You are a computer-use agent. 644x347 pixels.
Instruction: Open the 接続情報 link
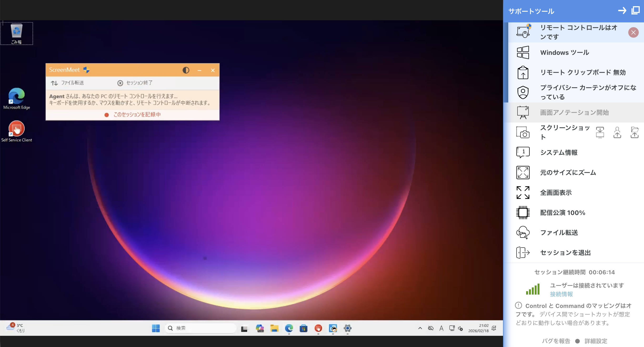[561, 294]
